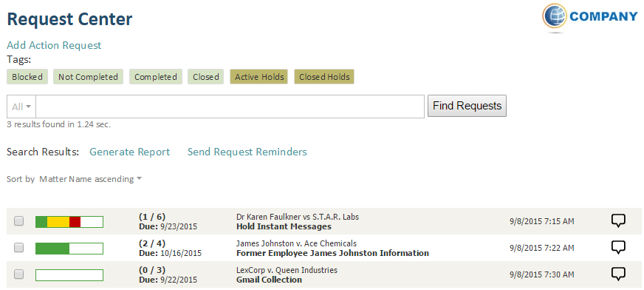Click Generate Report link

click(x=130, y=152)
